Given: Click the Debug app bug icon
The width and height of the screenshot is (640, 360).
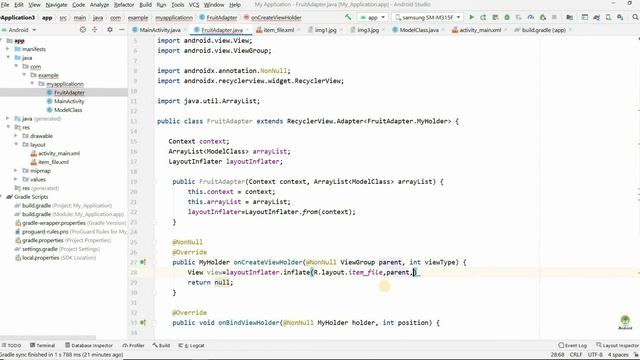Looking at the screenshot, I should tap(507, 18).
